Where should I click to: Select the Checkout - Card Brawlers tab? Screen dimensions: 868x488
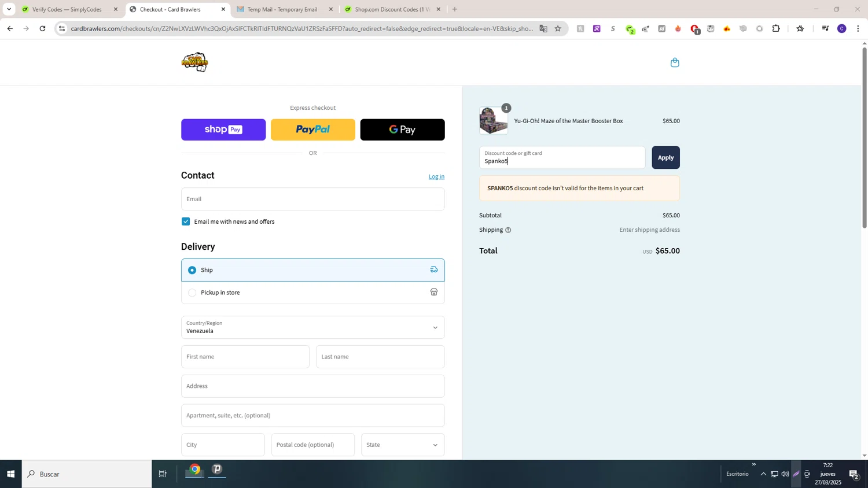click(170, 9)
